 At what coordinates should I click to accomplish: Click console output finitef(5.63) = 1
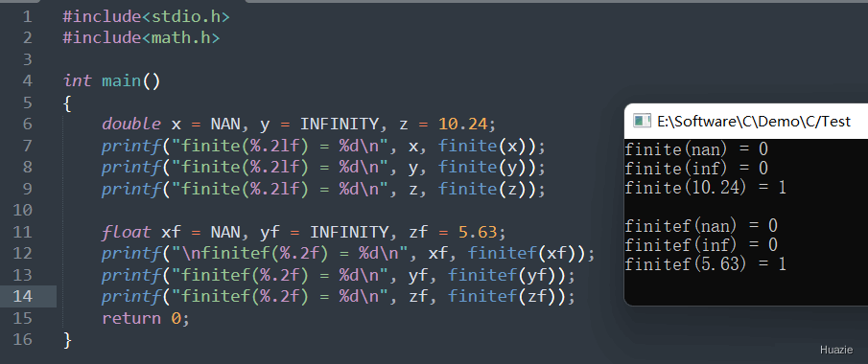(705, 263)
